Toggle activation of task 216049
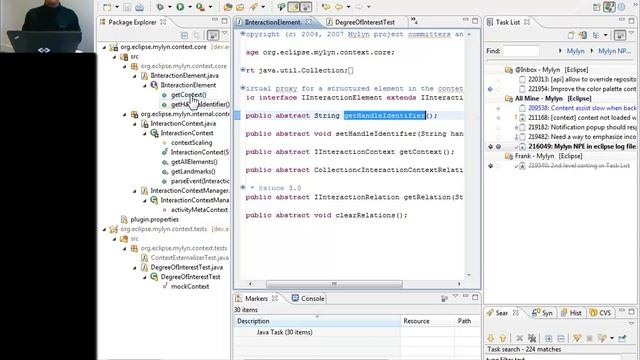The image size is (640, 360). (x=498, y=147)
